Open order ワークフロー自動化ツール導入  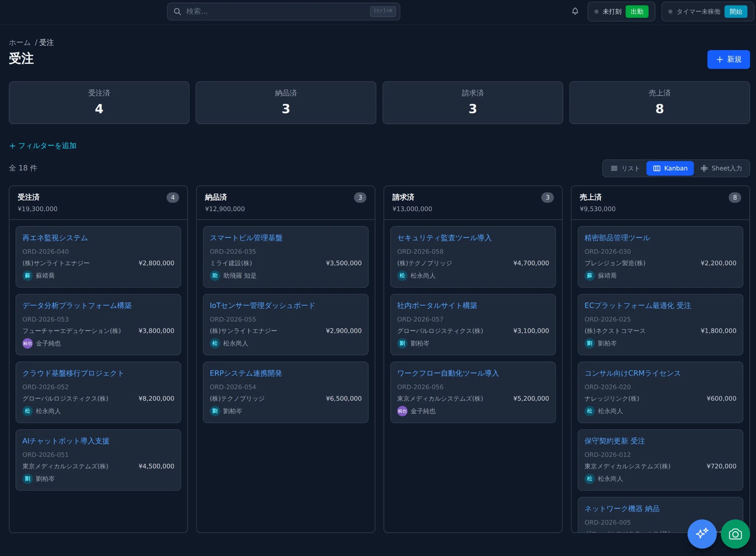[448, 373]
